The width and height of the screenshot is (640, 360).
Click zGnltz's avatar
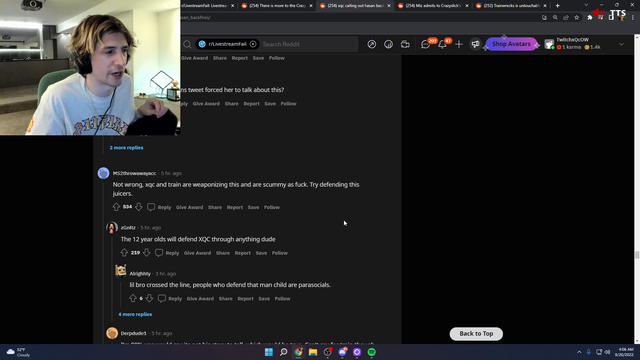pyautogui.click(x=112, y=227)
